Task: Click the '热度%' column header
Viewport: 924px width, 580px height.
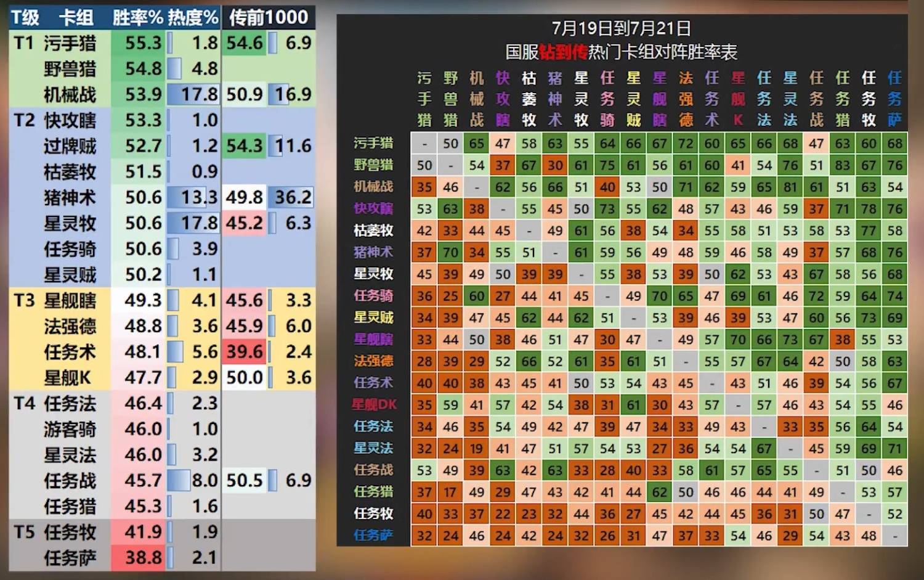Action: click(193, 17)
